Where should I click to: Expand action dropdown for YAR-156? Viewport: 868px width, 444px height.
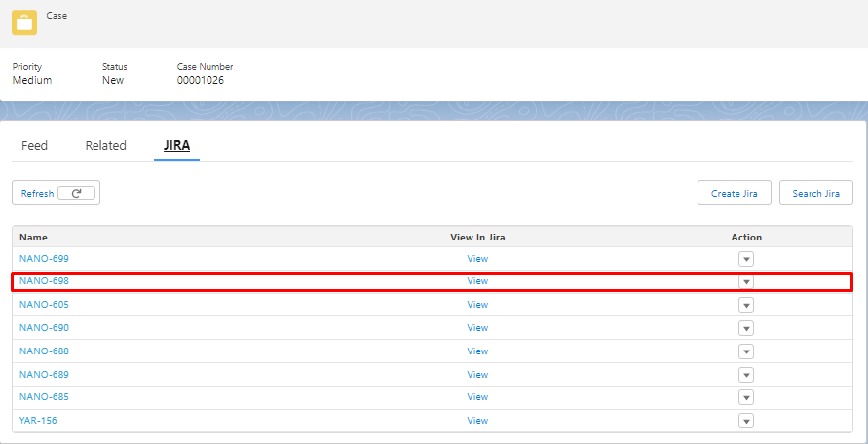click(x=746, y=421)
